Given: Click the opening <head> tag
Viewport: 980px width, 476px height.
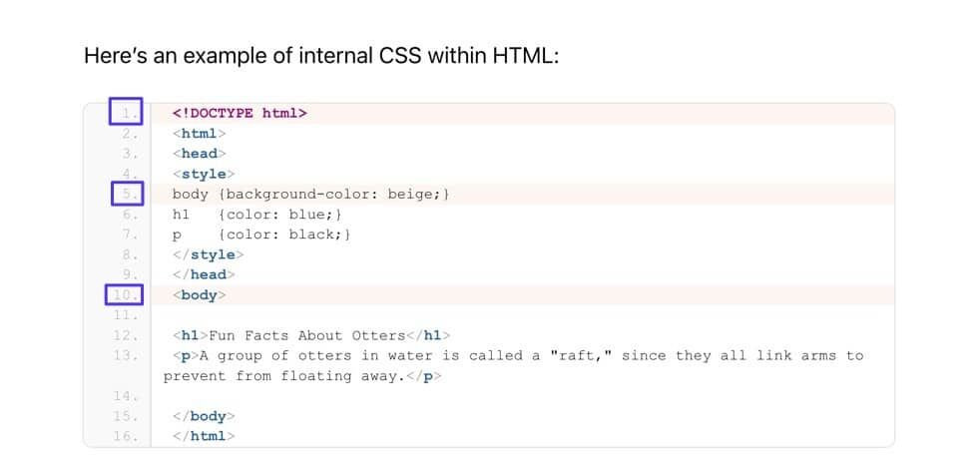Looking at the screenshot, I should [200, 154].
